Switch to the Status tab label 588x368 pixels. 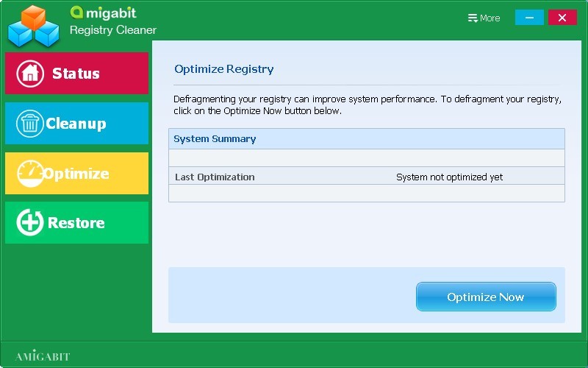click(76, 74)
